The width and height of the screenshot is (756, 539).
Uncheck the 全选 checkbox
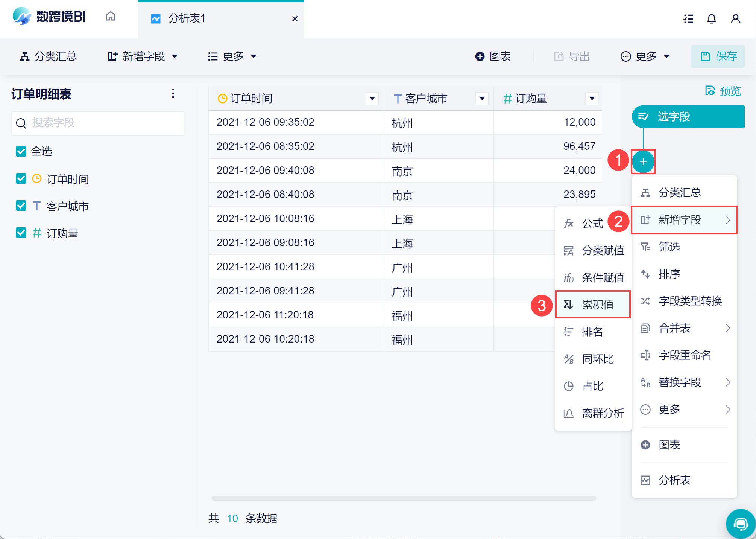tap(21, 151)
